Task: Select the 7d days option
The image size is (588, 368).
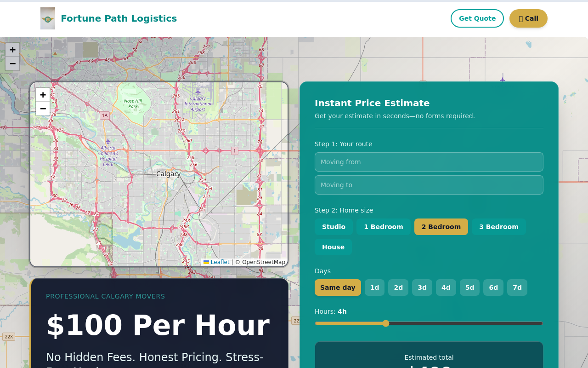Action: point(517,287)
